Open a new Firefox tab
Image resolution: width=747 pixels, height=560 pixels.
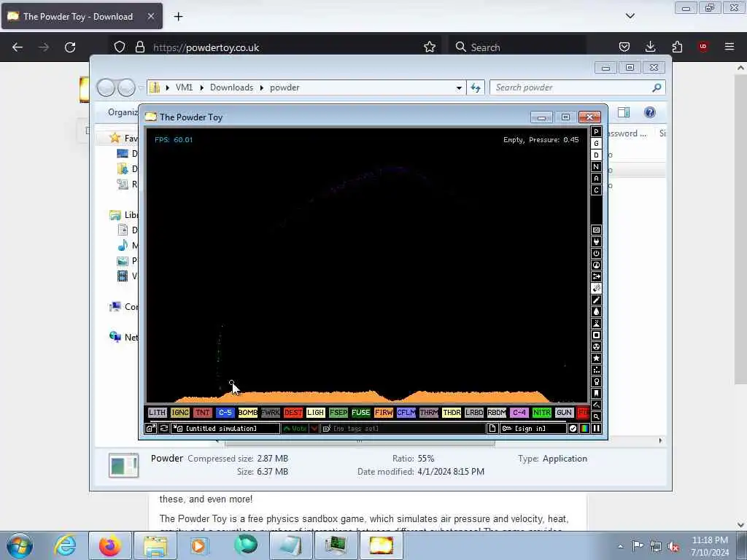(178, 17)
